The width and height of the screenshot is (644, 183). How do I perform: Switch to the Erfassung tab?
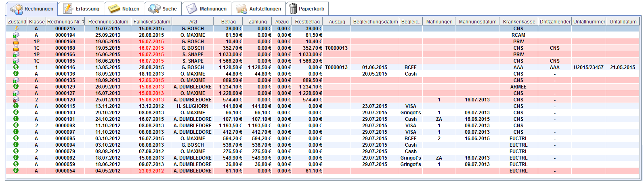pyautogui.click(x=81, y=8)
